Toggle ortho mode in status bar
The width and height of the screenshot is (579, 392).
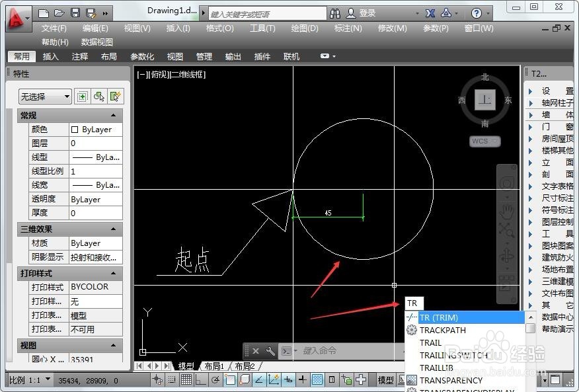pos(200,379)
